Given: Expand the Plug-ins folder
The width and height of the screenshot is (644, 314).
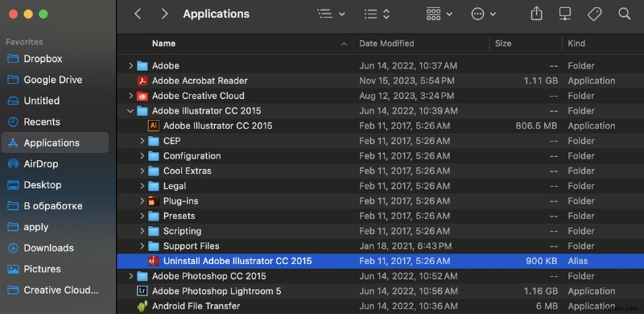Looking at the screenshot, I should pos(142,201).
